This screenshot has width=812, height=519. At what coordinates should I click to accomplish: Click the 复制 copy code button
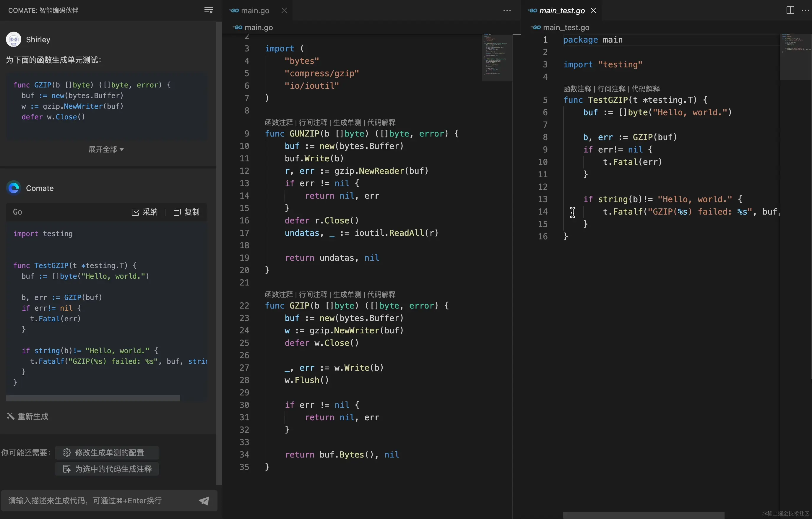tap(186, 212)
